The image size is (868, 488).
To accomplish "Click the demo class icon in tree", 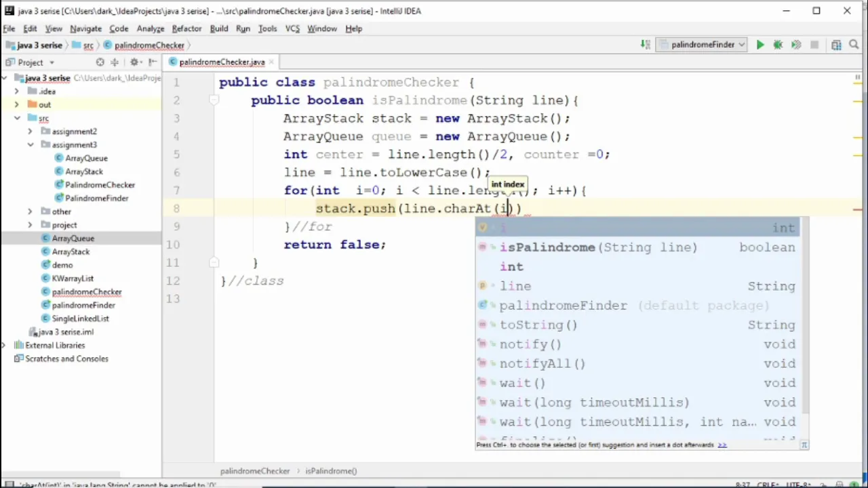I will click(45, 265).
